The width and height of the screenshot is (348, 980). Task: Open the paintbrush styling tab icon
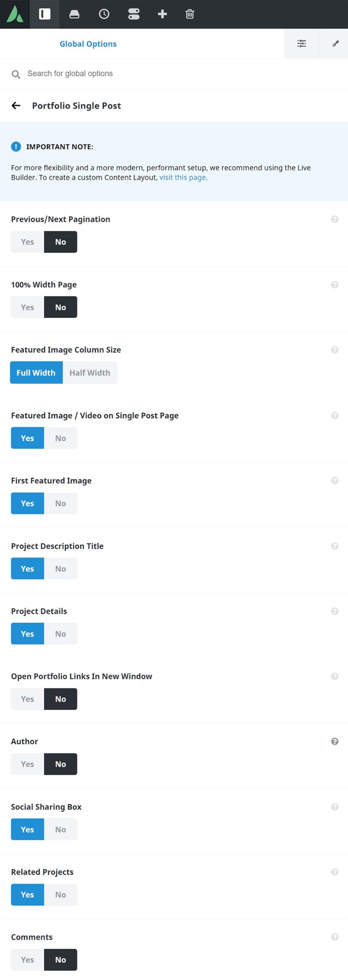pos(335,44)
